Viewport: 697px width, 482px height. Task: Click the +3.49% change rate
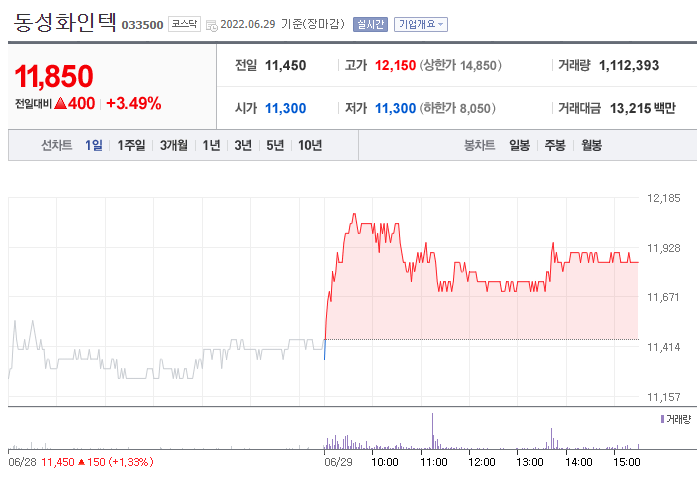click(x=133, y=104)
